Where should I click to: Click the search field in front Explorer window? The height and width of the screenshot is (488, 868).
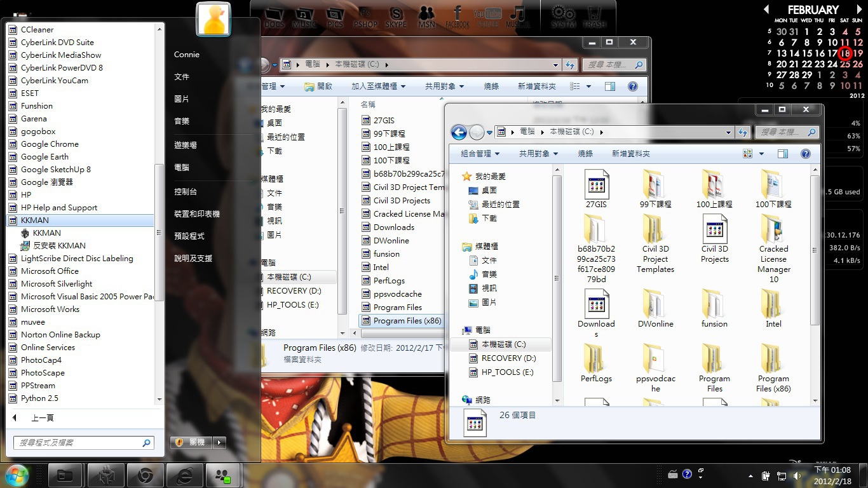(x=787, y=132)
